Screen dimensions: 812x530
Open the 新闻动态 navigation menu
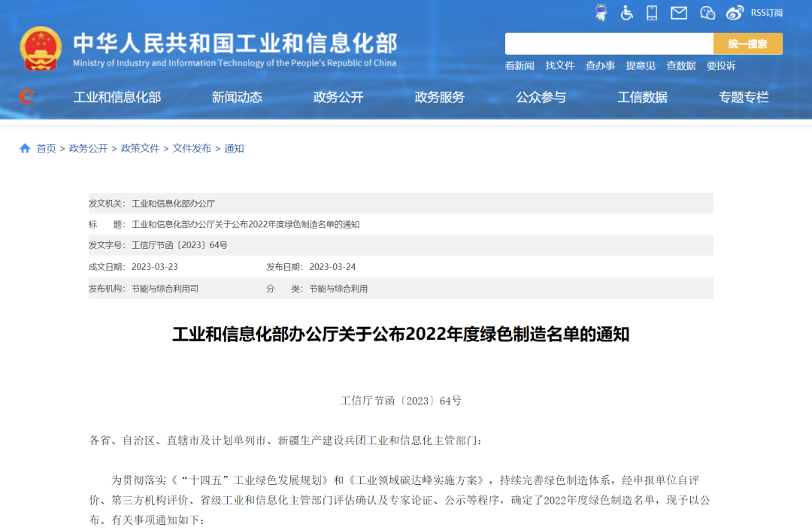coord(237,97)
